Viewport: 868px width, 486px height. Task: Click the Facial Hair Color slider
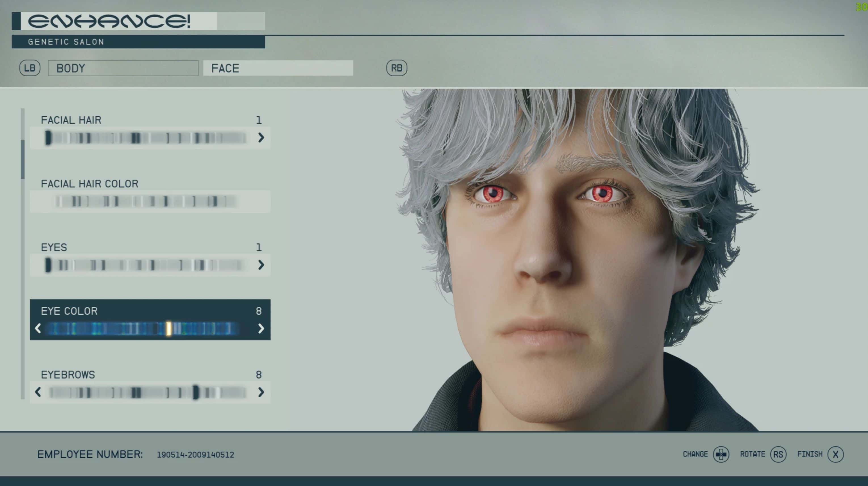tap(147, 201)
